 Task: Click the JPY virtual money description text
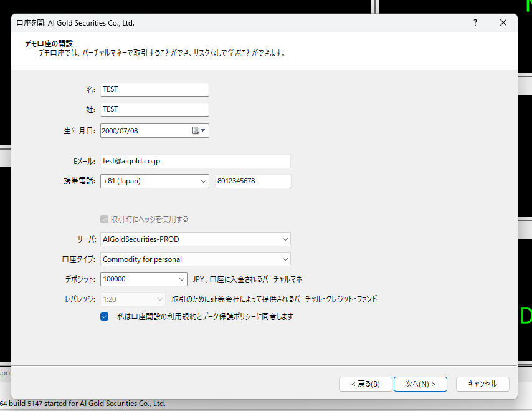(250, 279)
